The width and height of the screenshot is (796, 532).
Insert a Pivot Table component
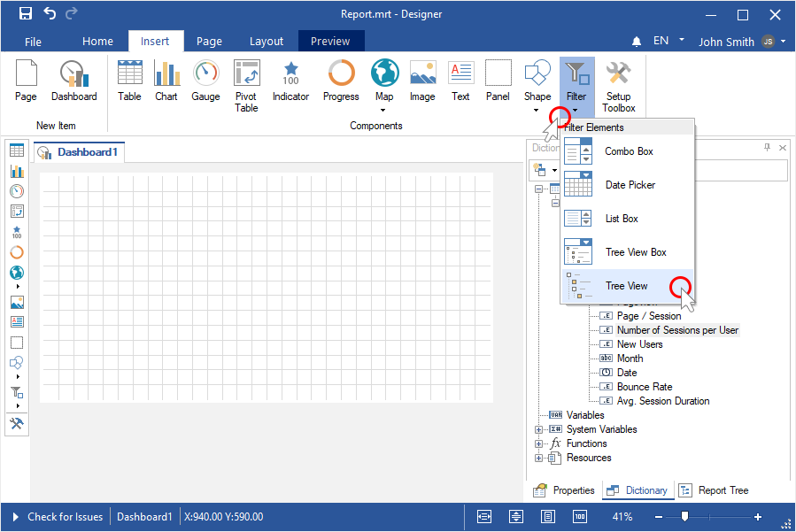click(246, 85)
